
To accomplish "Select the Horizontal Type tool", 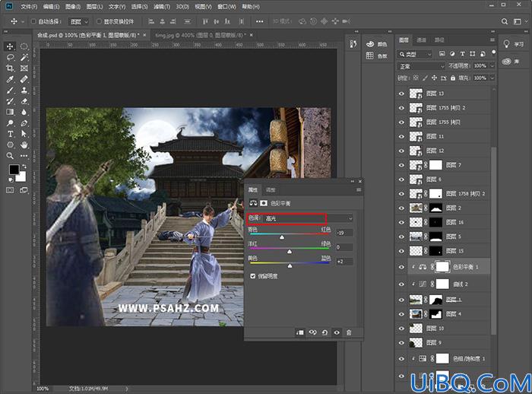I will 10,134.
